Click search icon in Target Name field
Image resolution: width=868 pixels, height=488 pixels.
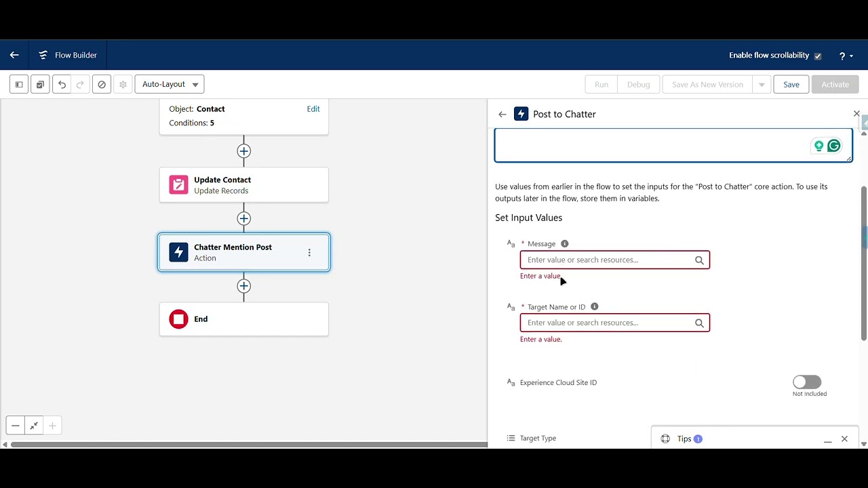point(699,323)
